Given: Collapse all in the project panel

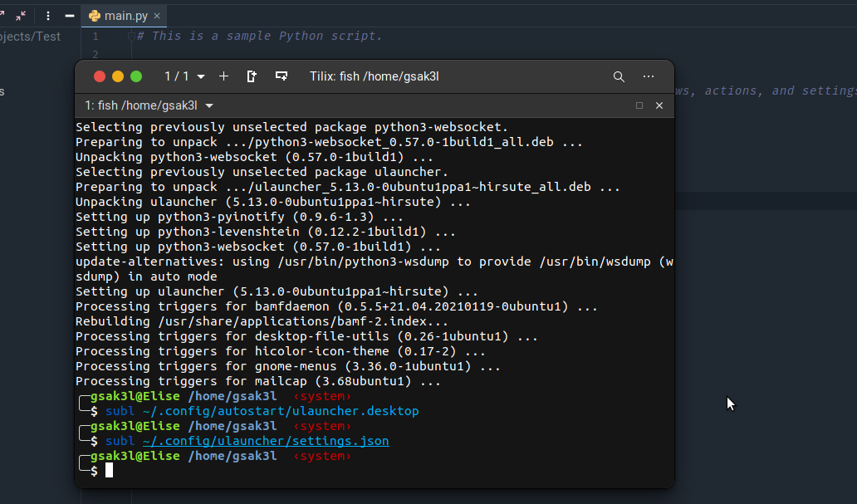Looking at the screenshot, I should pyautogui.click(x=21, y=16).
